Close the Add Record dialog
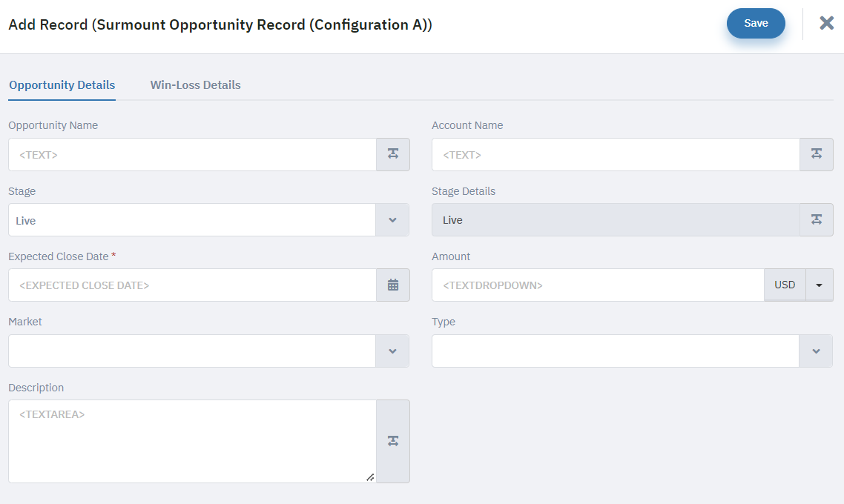844x504 pixels. tap(827, 22)
